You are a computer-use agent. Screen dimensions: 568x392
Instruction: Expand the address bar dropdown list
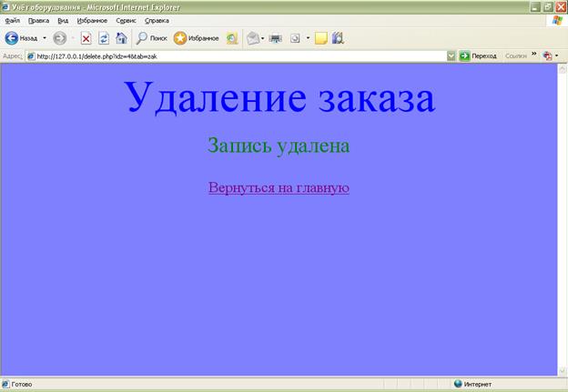click(451, 55)
